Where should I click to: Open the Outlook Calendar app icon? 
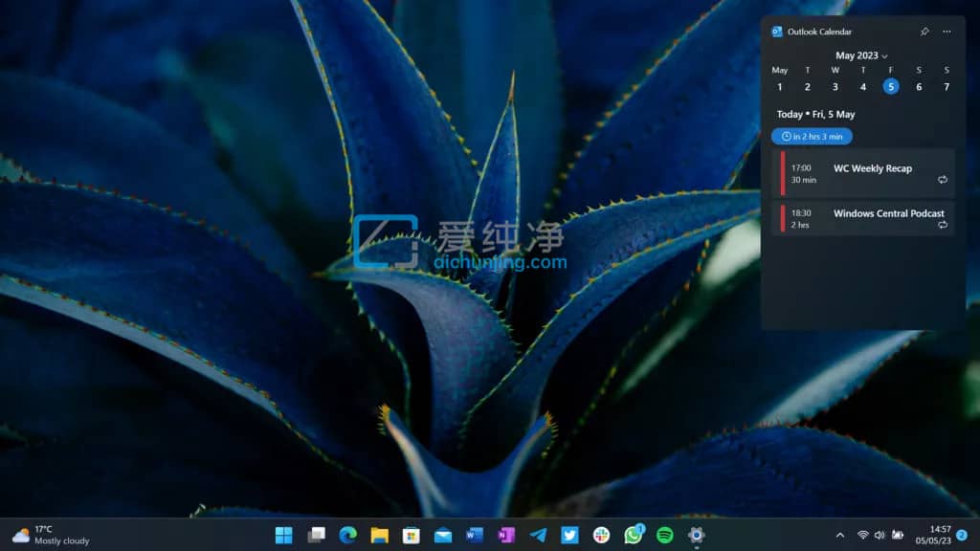[776, 31]
